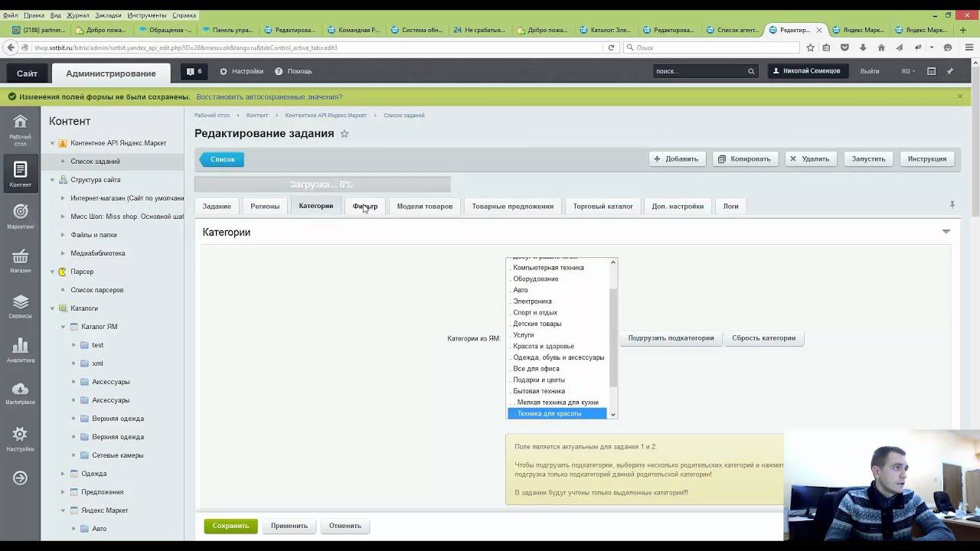Open the Сервисы sidebar section
980x551 pixels.
click(21, 306)
